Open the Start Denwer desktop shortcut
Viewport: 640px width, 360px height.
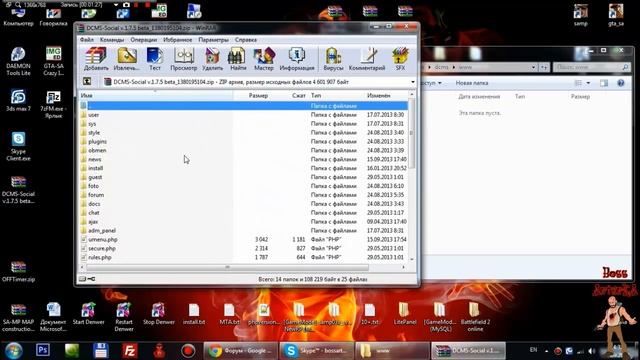[x=89, y=314]
